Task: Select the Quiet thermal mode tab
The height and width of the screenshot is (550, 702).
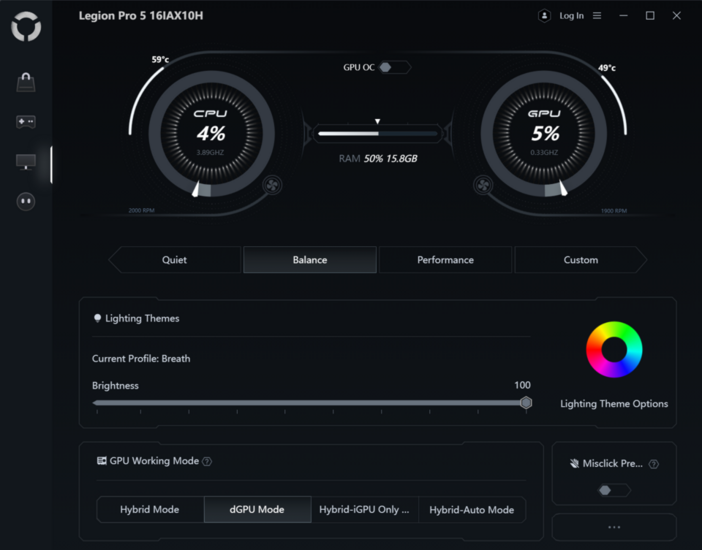Action: pyautogui.click(x=175, y=260)
